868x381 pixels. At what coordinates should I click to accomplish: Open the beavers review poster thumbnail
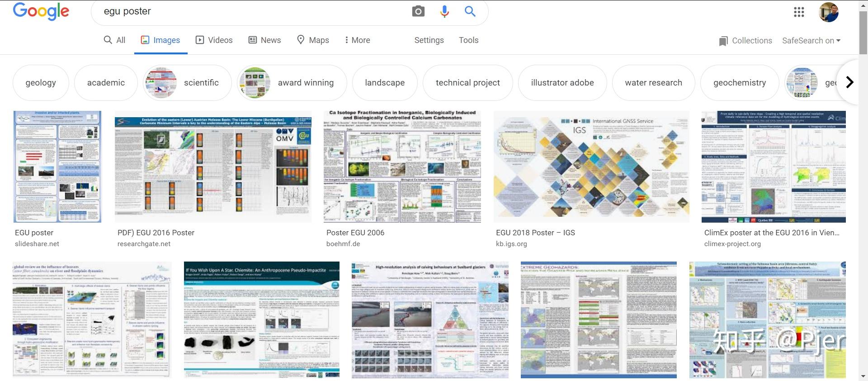92,319
